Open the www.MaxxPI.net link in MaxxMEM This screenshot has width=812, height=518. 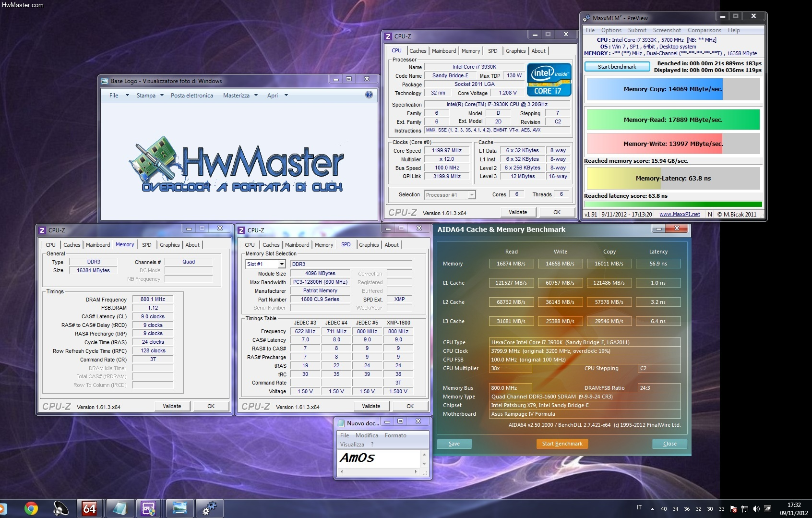coord(680,215)
